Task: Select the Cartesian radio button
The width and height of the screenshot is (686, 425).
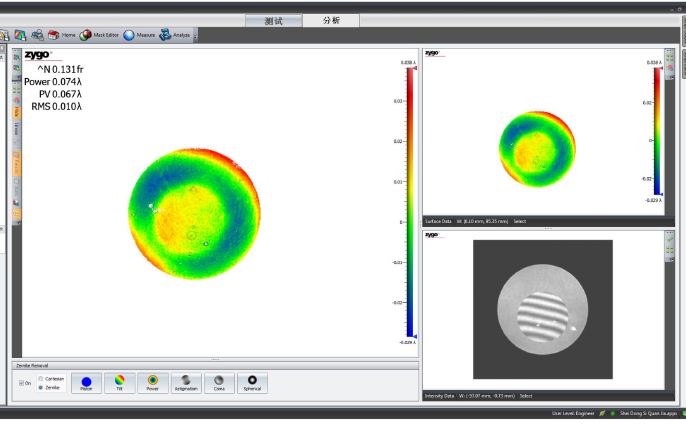Action: (40, 379)
